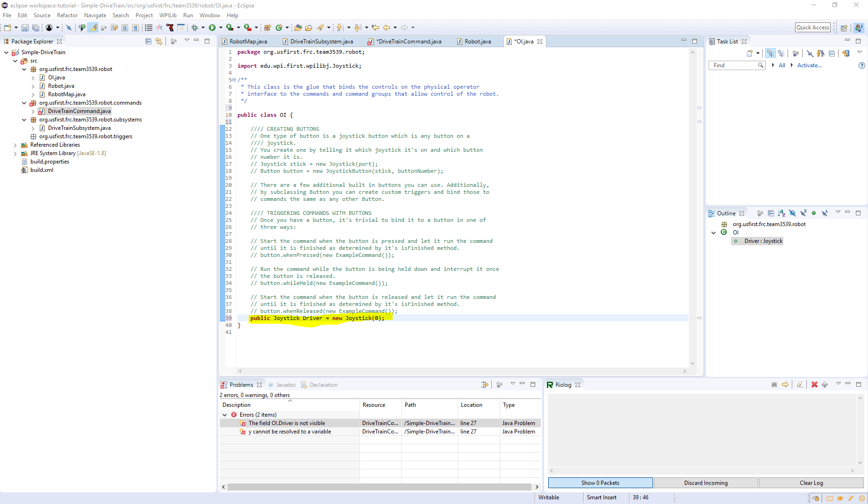Toggle Link with Editor in Package Explorer

pyautogui.click(x=159, y=41)
